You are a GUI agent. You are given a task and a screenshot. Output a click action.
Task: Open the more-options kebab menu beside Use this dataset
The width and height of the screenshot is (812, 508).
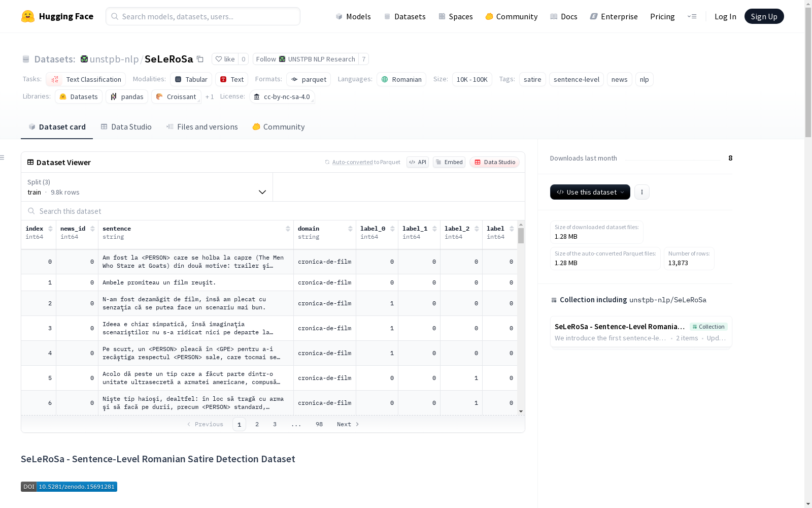(642, 192)
